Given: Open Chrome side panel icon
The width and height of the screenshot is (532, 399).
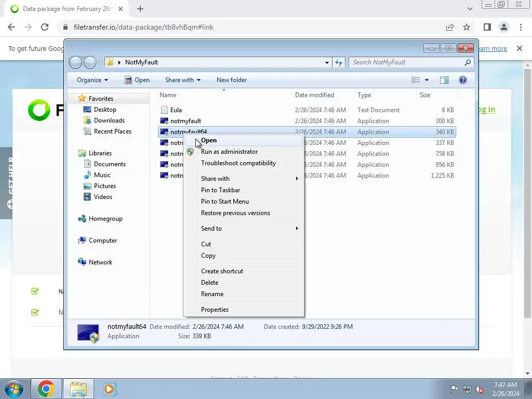Looking at the screenshot, I should 487,27.
